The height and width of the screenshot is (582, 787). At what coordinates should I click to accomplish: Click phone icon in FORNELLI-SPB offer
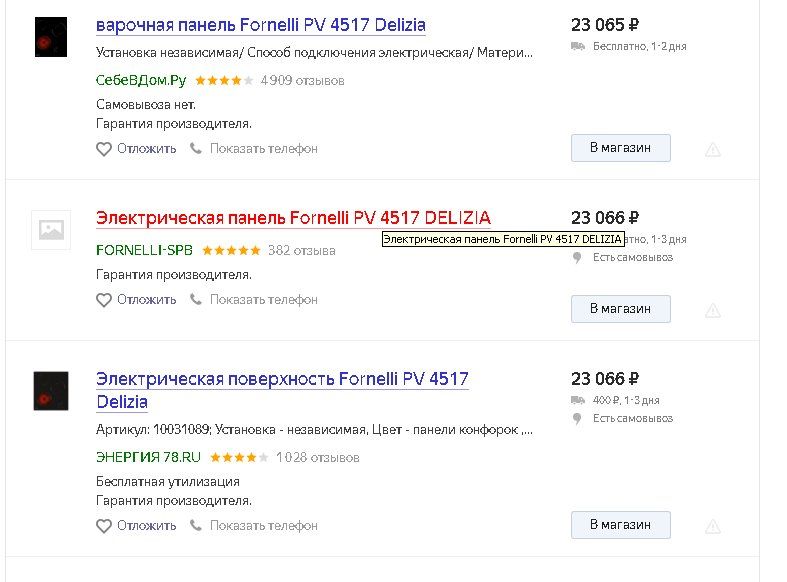196,300
